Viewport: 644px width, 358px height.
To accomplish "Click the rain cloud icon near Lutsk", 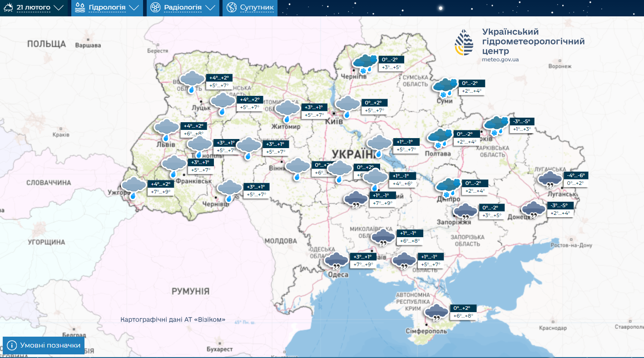I will [x=222, y=103].
